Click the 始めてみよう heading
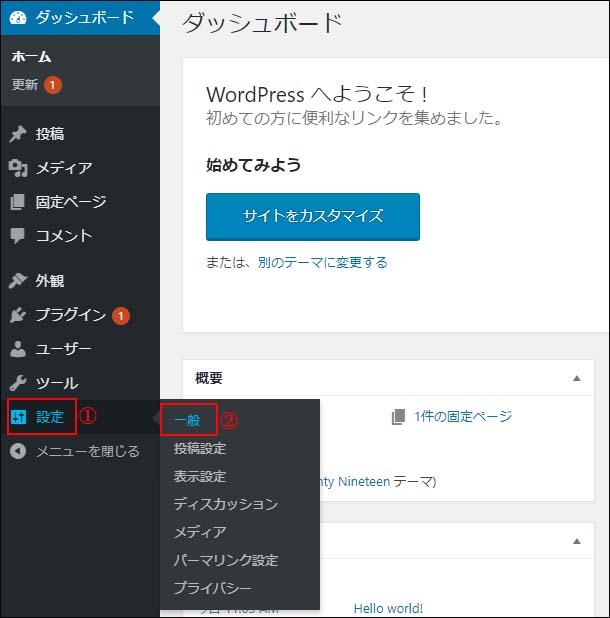 (x=254, y=165)
